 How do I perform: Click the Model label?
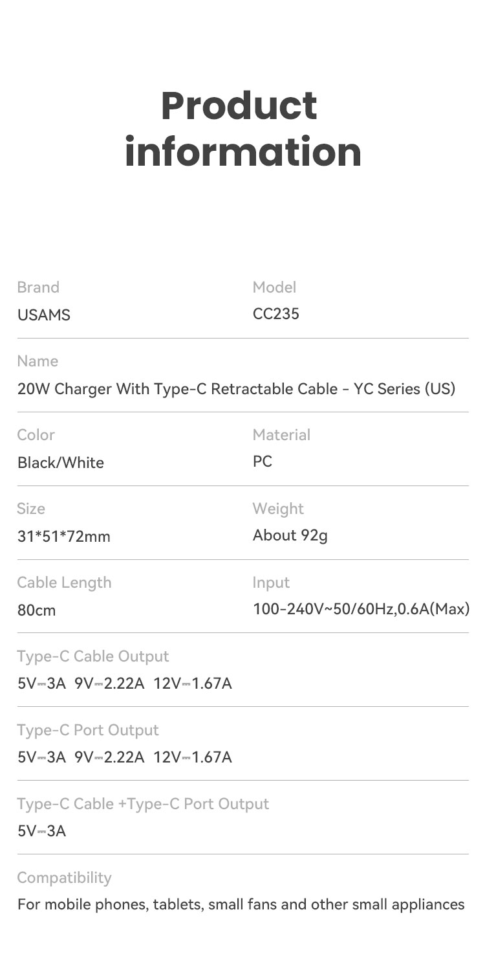pyautogui.click(x=275, y=287)
